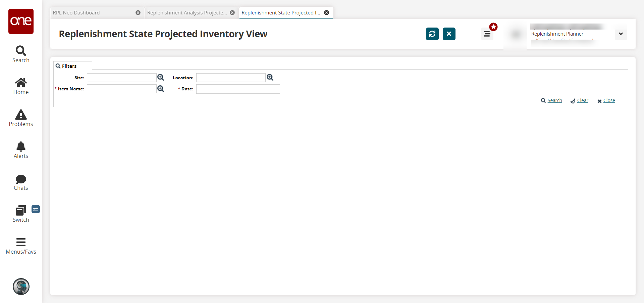
Task: Click the Replenishment State Projected Inventory View title
Action: pyautogui.click(x=163, y=34)
